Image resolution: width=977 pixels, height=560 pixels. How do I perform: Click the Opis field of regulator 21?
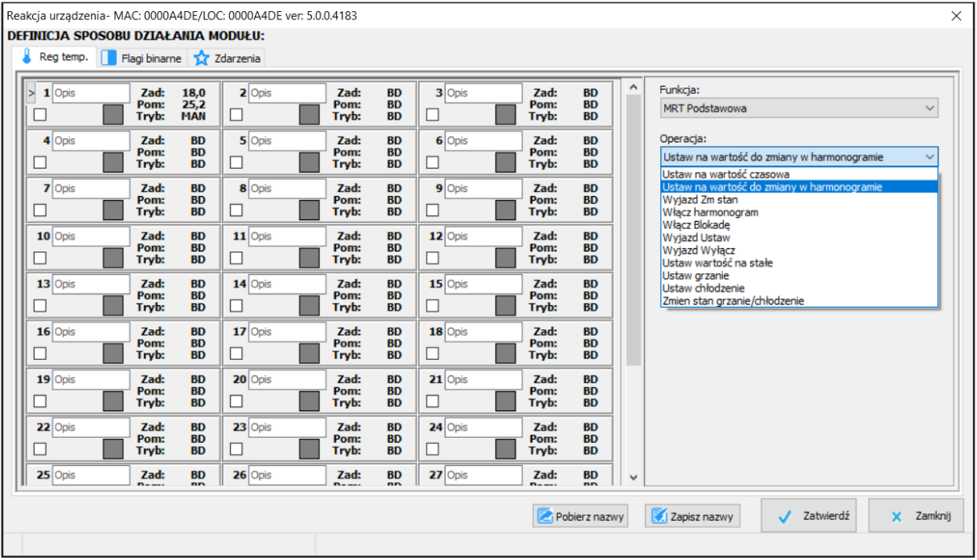click(x=483, y=379)
